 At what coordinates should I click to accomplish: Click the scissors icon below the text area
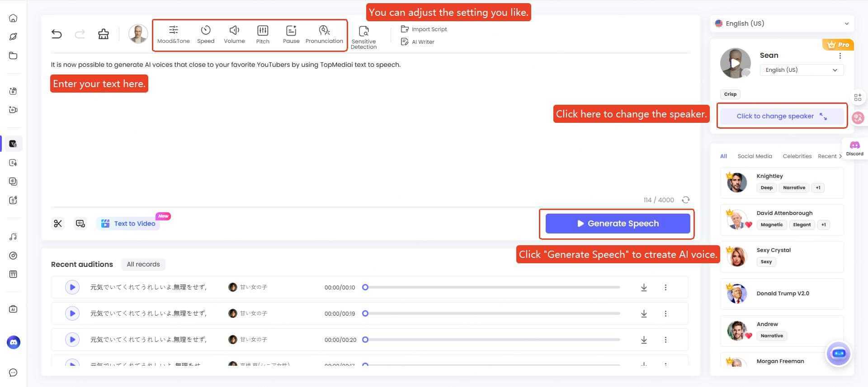point(58,224)
